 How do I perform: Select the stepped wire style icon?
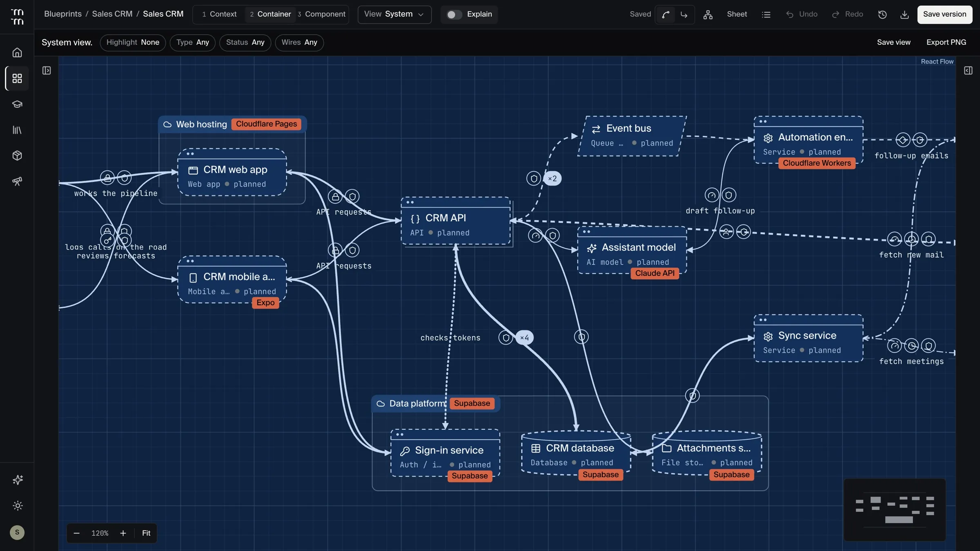click(x=684, y=15)
